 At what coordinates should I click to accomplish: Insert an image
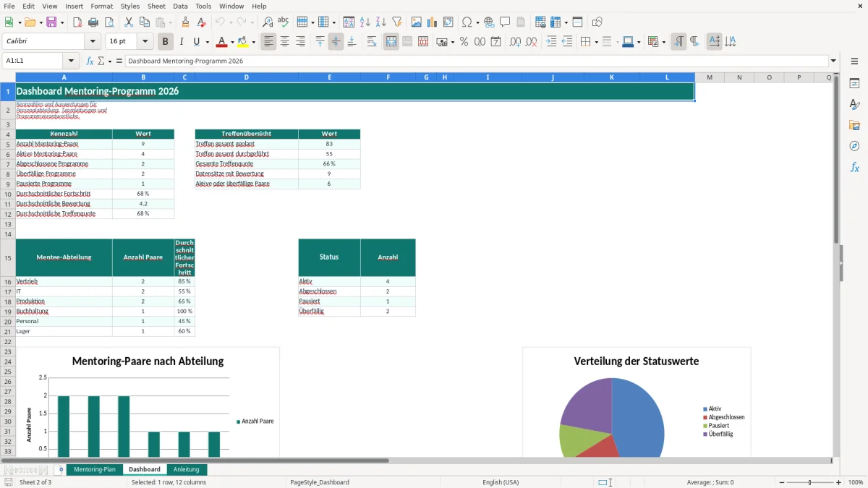tap(417, 22)
